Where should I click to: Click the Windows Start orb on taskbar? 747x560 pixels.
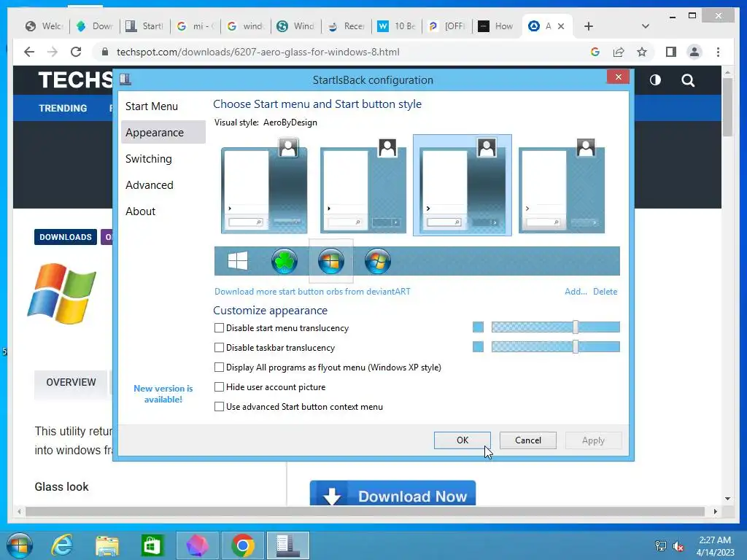(20, 545)
